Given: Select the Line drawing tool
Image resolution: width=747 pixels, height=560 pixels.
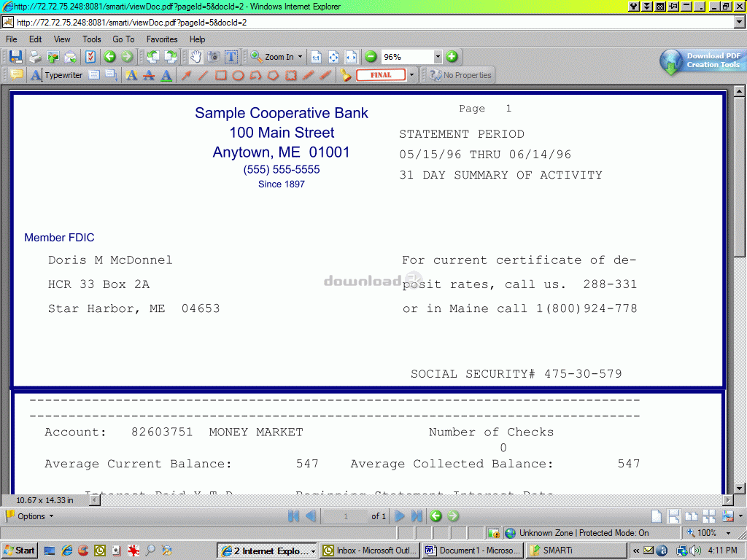Looking at the screenshot, I should point(204,75).
